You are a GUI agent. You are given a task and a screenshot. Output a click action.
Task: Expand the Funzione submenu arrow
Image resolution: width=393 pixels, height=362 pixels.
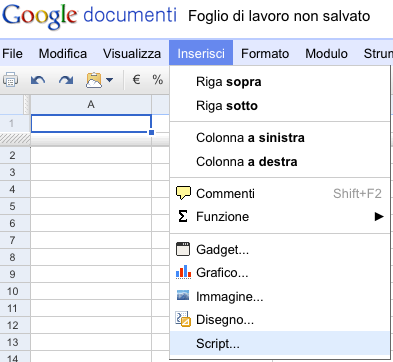pyautogui.click(x=379, y=217)
